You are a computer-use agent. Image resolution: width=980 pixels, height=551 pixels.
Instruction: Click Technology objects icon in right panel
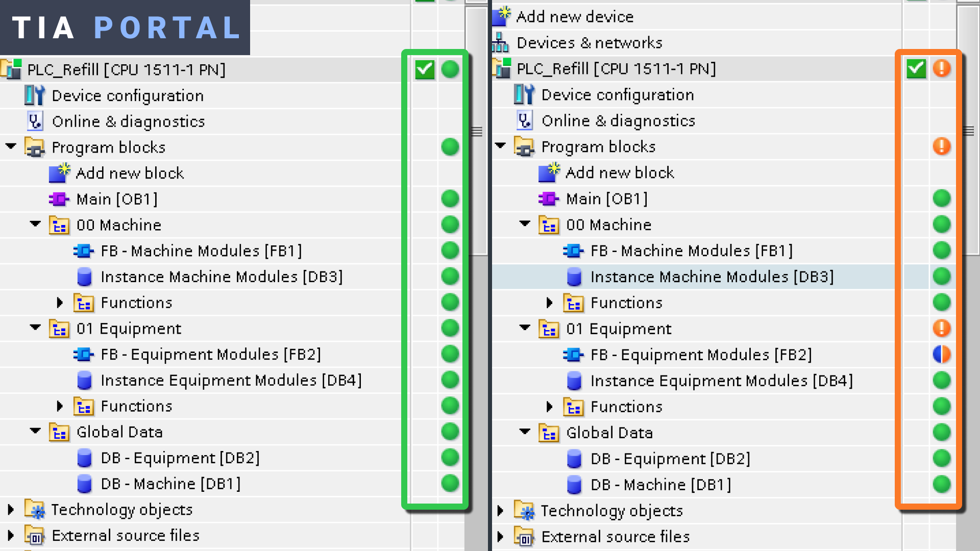tap(524, 511)
